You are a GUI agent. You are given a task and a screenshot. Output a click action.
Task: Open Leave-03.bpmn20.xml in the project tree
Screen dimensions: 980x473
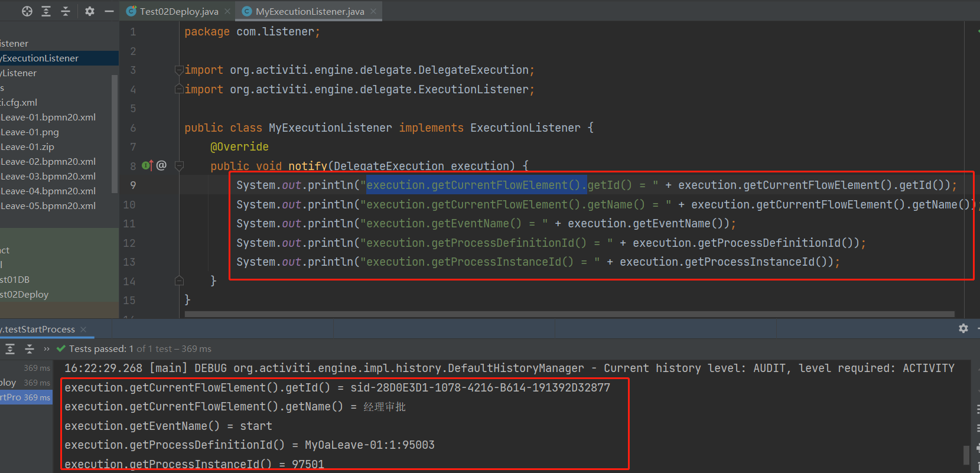point(48,176)
